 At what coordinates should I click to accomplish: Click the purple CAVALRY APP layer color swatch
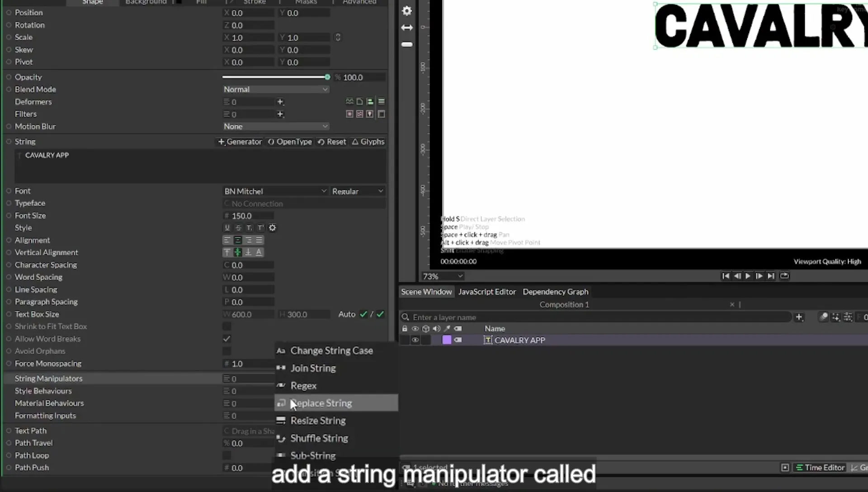447,340
